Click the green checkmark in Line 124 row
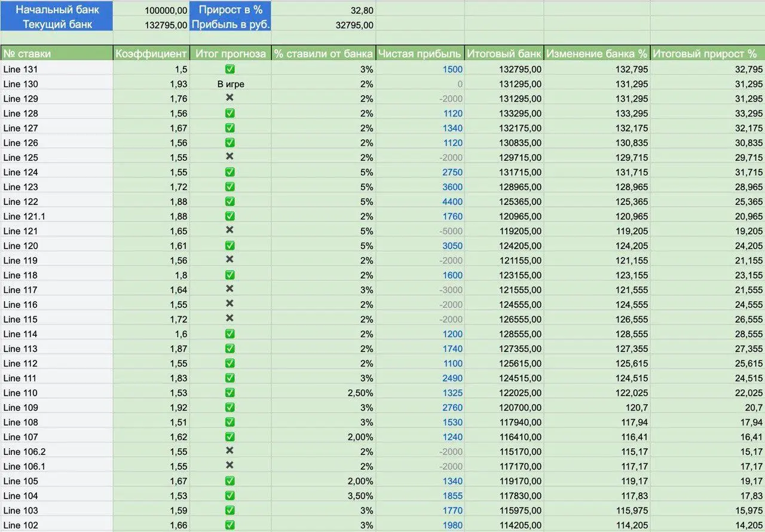This screenshot has width=765, height=532. click(x=230, y=172)
